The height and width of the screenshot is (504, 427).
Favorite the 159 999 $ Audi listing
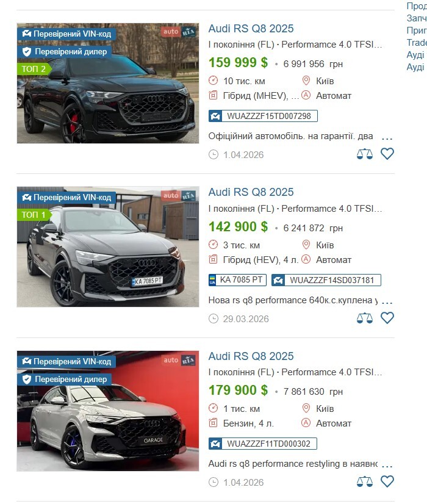[387, 154]
